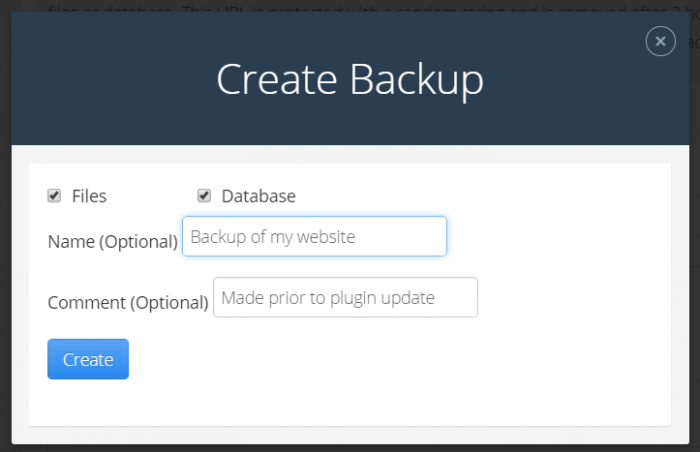Toggle the Database checkbox

pos(204,196)
